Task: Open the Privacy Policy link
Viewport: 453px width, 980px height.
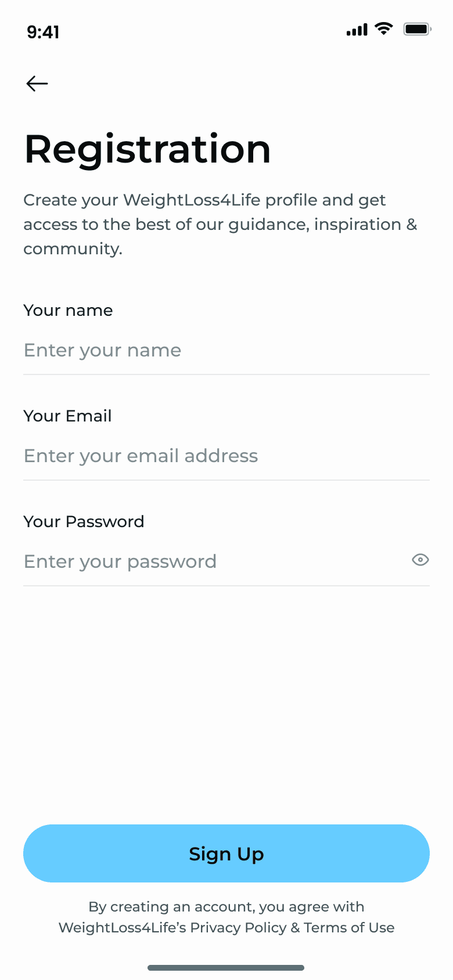Action: (x=238, y=928)
